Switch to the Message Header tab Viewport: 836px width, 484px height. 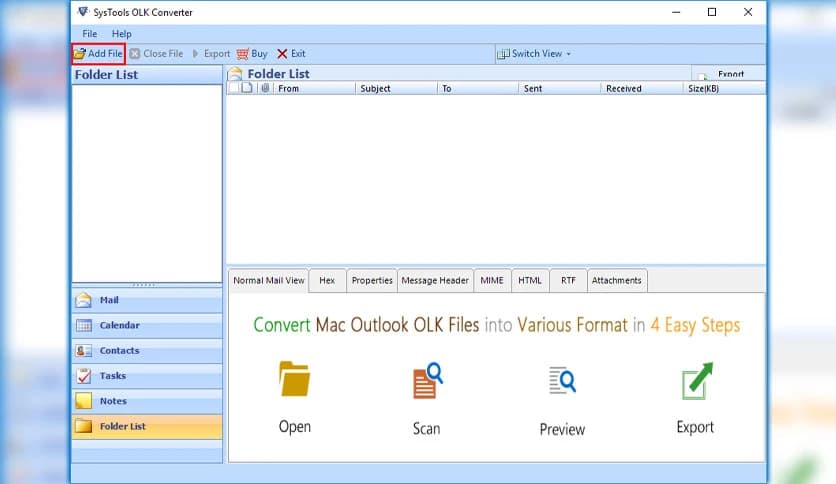pos(435,280)
